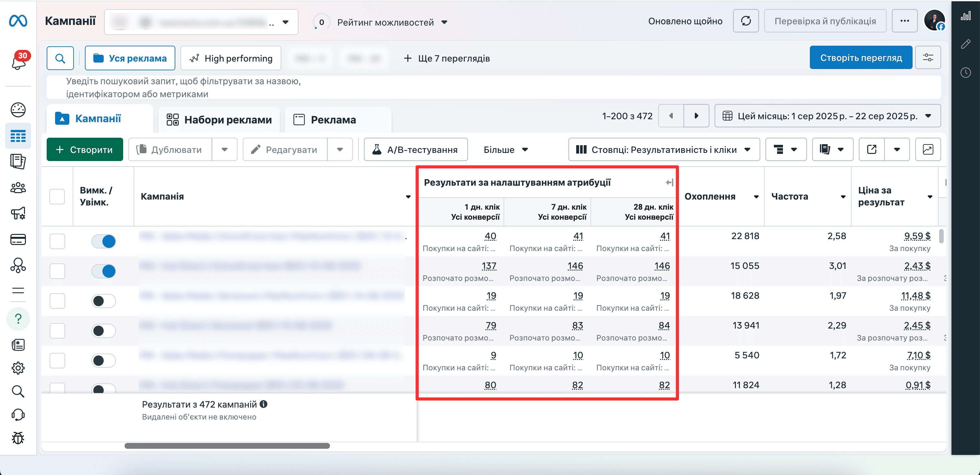Expand the Більше dropdown menu
This screenshot has width=980, height=475.
(x=506, y=149)
